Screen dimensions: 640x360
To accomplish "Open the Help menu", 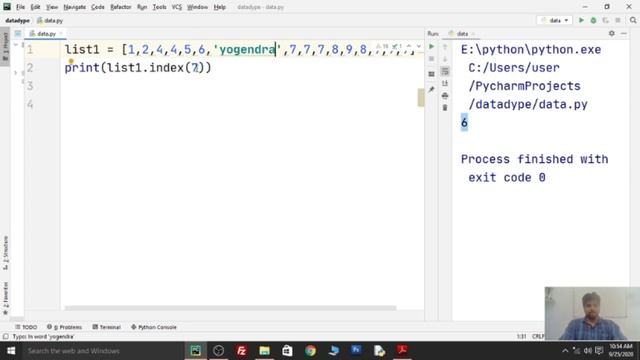I will (220, 7).
